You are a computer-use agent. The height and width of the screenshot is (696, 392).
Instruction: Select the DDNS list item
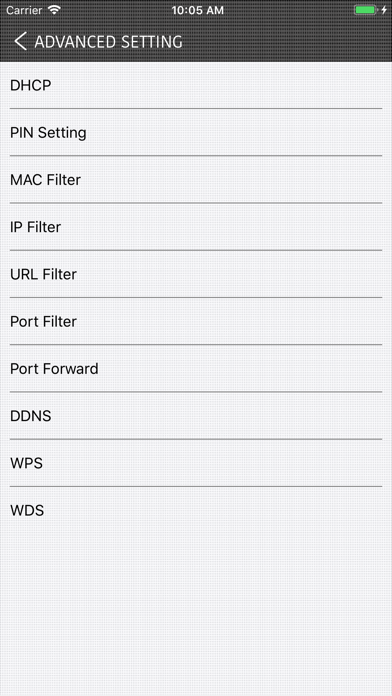click(196, 416)
